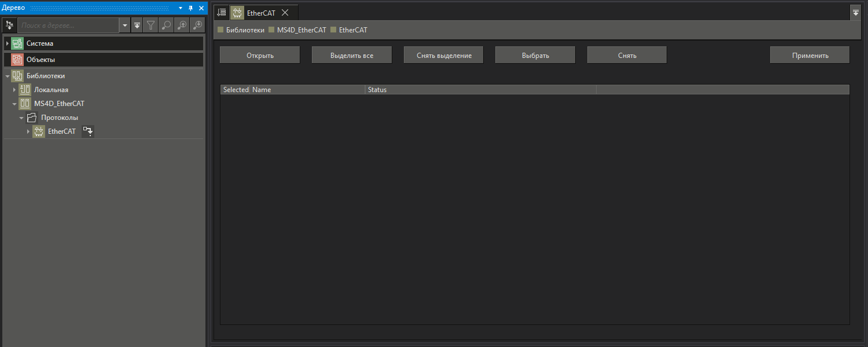Expand the EtherCAT tree node

coord(28,132)
